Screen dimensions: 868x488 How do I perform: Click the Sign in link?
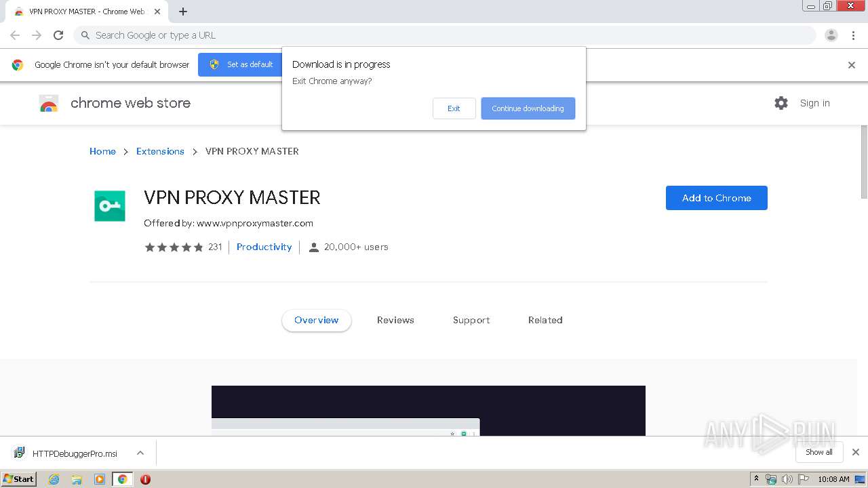coord(814,103)
